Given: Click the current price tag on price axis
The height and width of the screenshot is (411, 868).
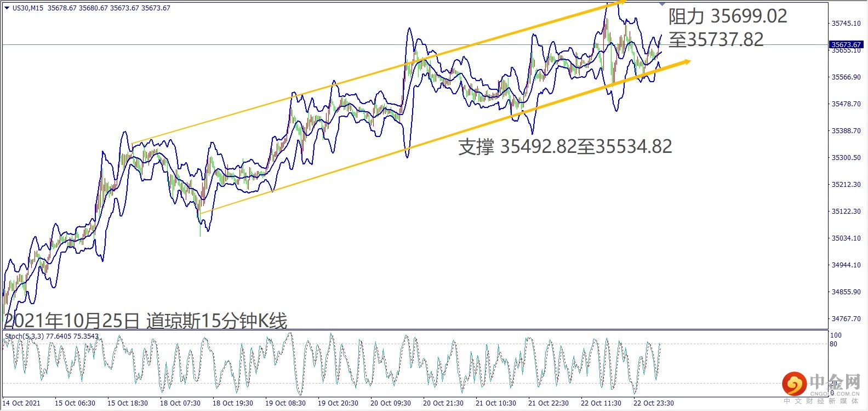Looking at the screenshot, I should 846,45.
